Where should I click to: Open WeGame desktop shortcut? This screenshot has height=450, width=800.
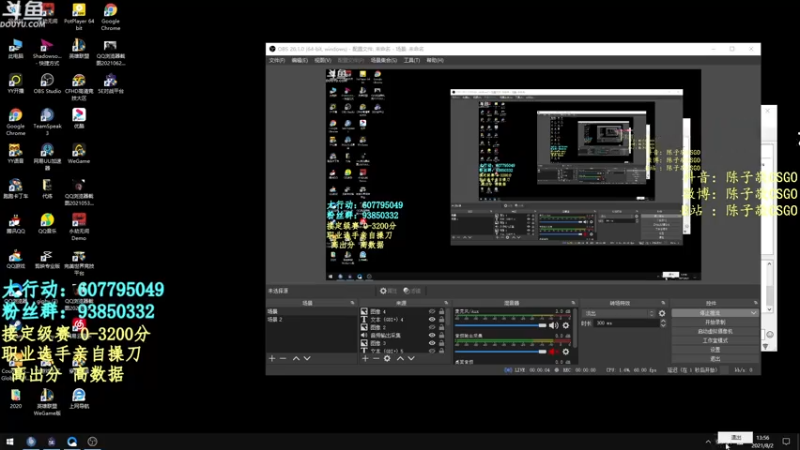(x=79, y=154)
